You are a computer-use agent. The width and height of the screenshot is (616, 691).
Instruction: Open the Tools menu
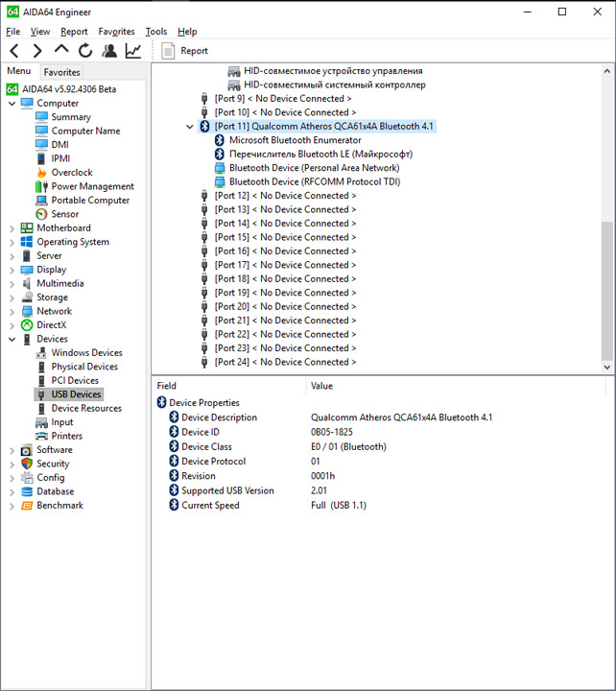coord(156,32)
